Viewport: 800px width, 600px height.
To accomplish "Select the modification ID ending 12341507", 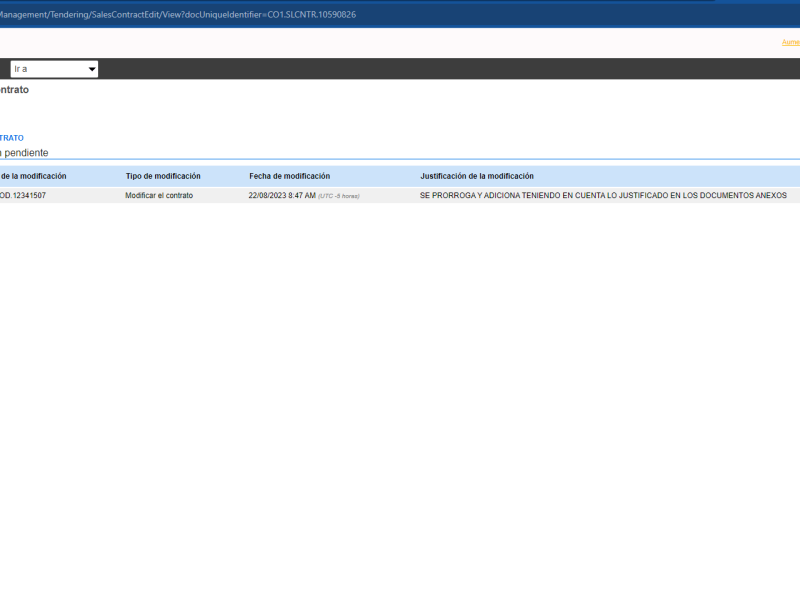I will point(23,196).
